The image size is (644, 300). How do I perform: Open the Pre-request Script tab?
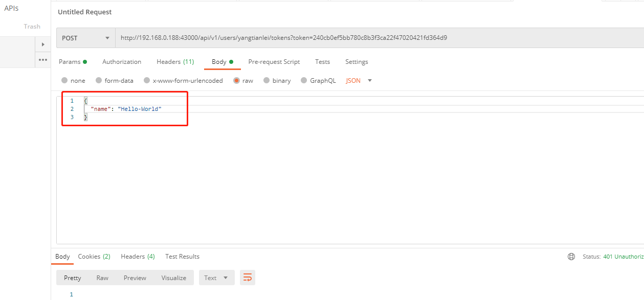[x=274, y=62]
